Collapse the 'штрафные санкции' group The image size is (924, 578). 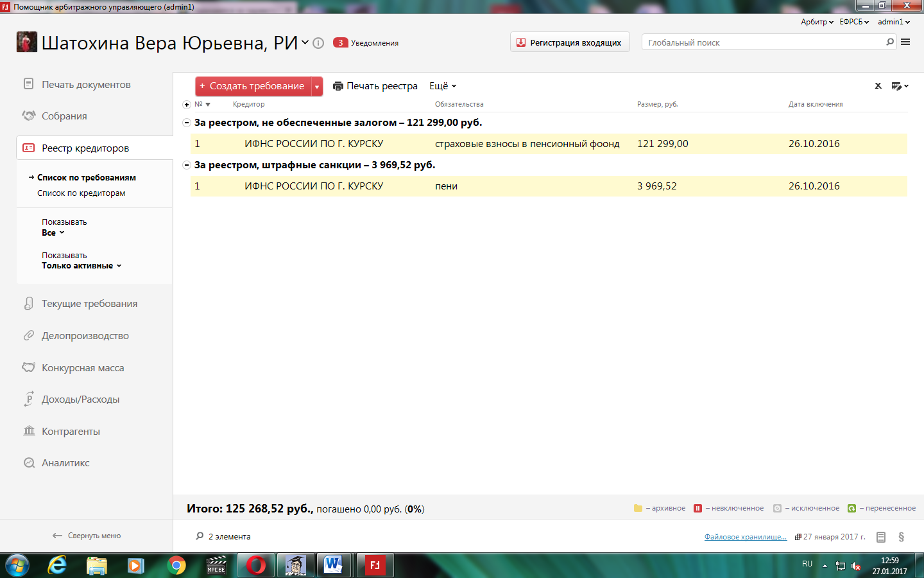187,165
